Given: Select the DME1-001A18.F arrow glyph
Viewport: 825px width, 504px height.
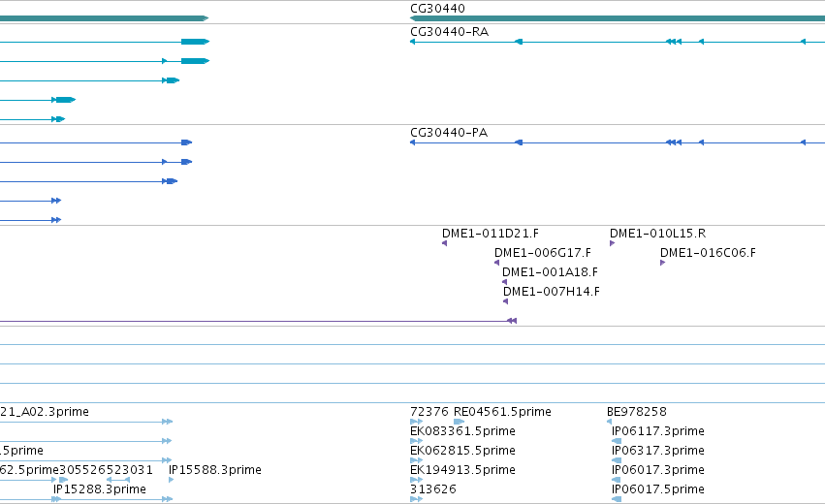Looking at the screenshot, I should 504,282.
